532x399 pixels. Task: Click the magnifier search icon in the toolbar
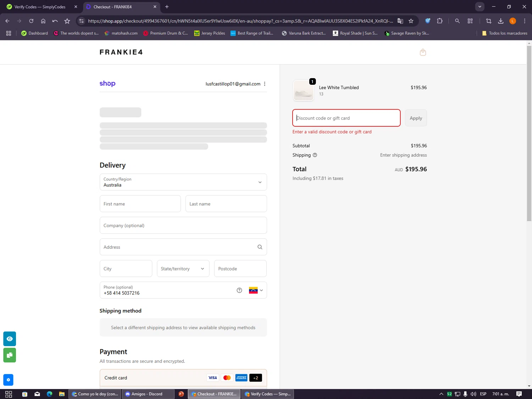click(458, 21)
